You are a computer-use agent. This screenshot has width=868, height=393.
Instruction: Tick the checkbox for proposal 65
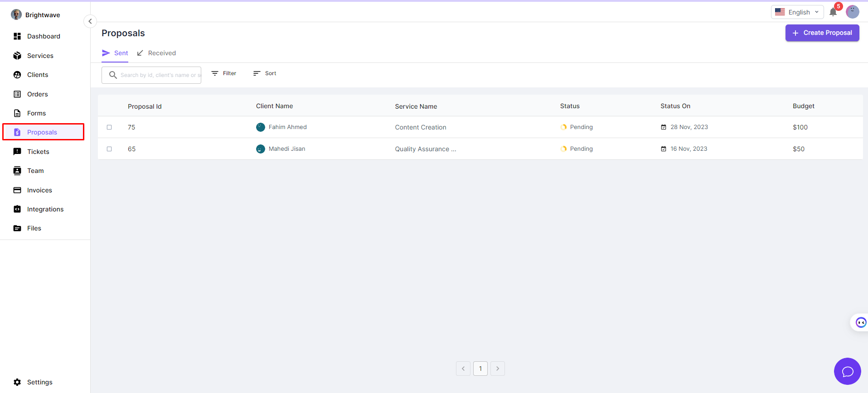coord(109,149)
